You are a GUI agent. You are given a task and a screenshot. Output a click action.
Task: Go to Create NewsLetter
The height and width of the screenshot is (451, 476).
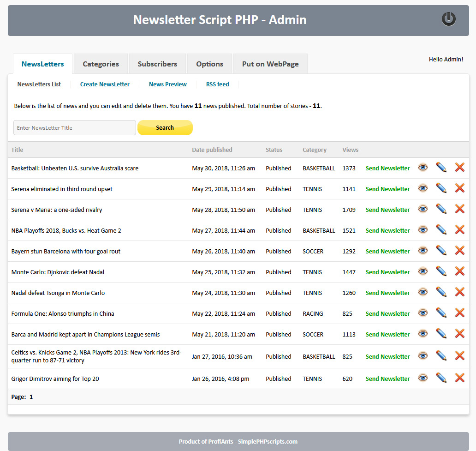tap(105, 84)
